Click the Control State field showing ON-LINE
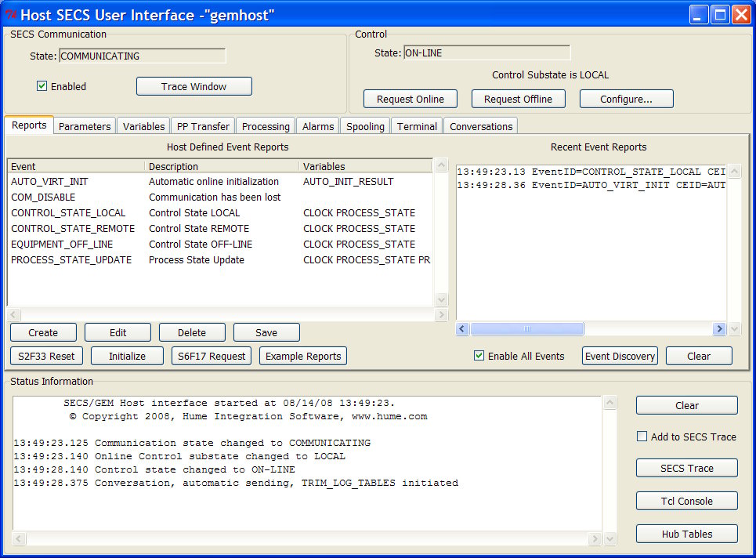This screenshot has height=558, width=756. click(487, 53)
